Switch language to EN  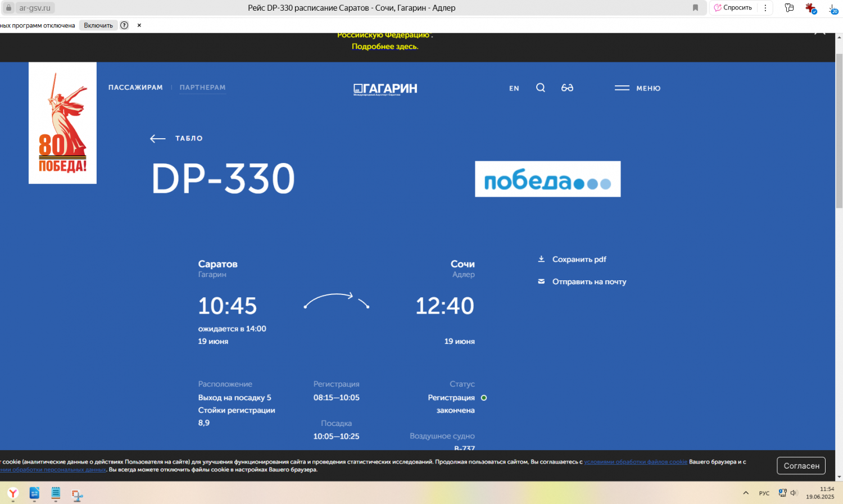coord(514,88)
